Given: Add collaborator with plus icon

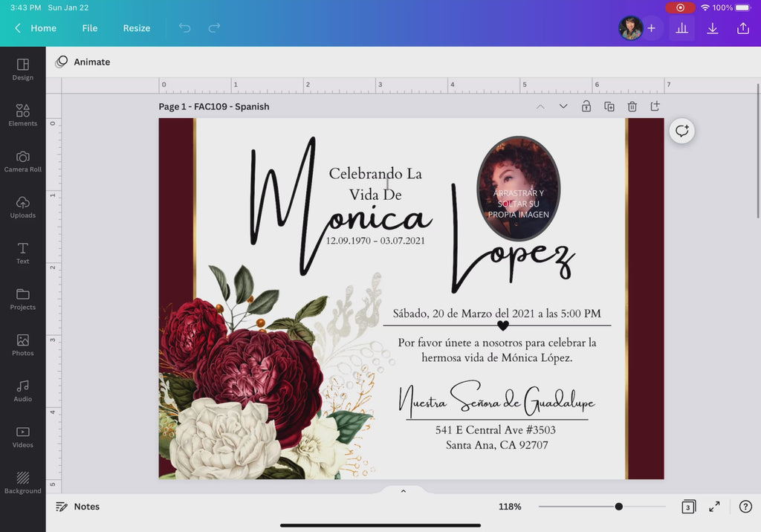Looking at the screenshot, I should tap(651, 28).
